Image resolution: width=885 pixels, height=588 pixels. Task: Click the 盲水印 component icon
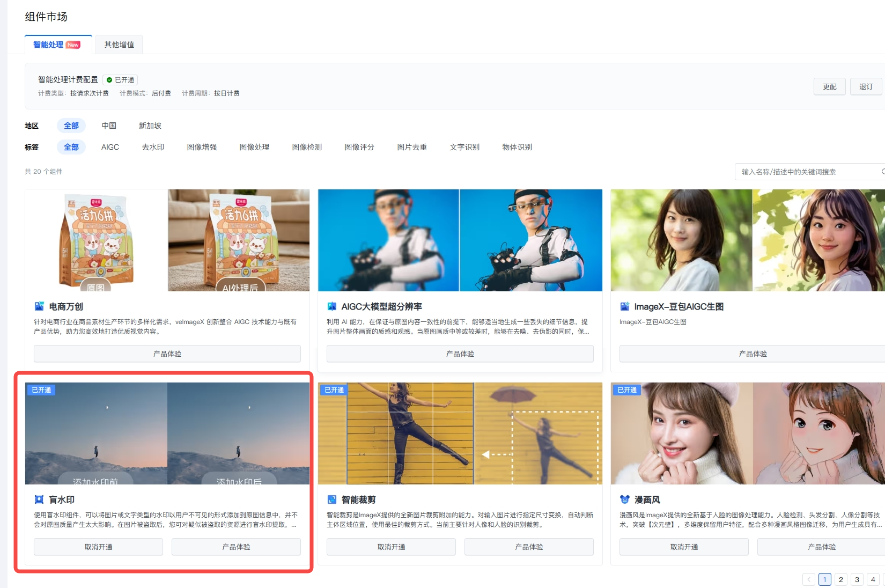pyautogui.click(x=39, y=499)
